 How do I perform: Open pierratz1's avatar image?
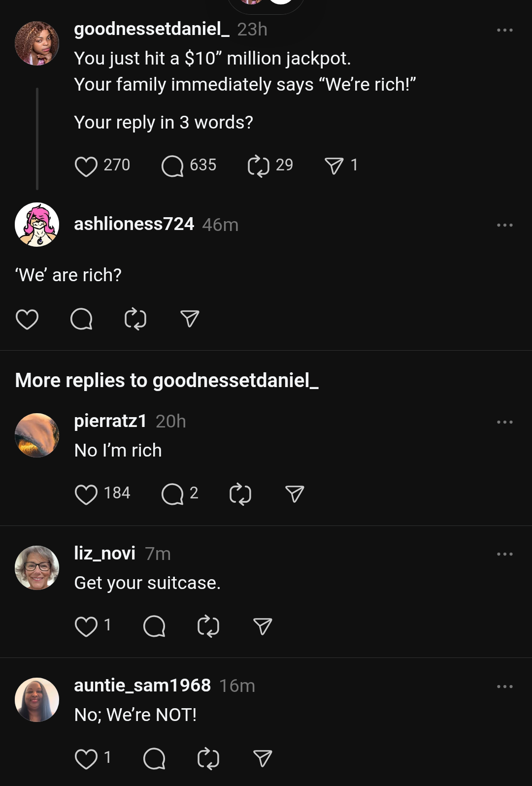point(37,435)
